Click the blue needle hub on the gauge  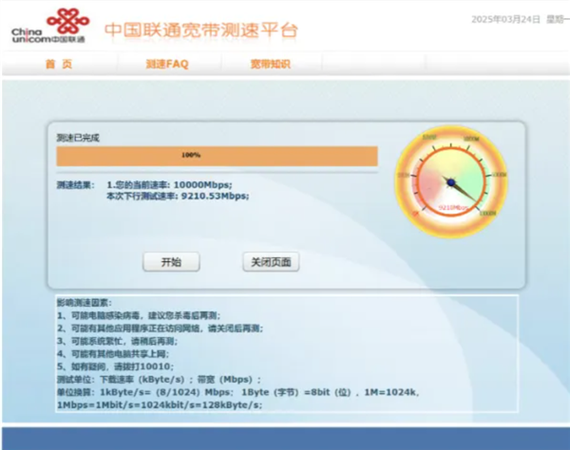[x=451, y=182]
